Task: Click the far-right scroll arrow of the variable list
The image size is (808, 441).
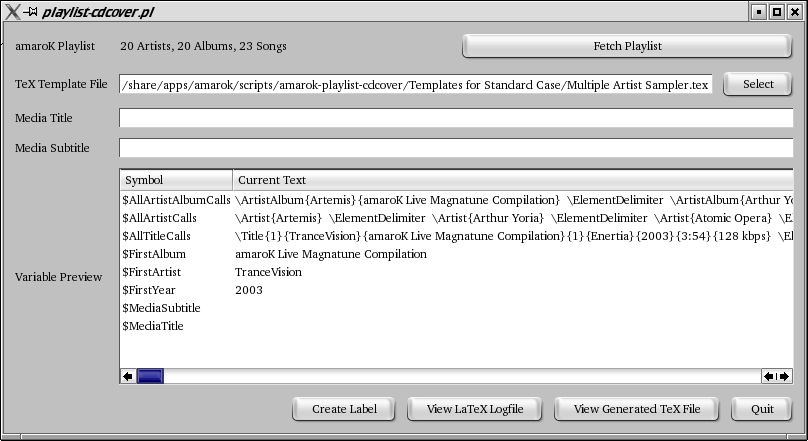Action: [784, 377]
